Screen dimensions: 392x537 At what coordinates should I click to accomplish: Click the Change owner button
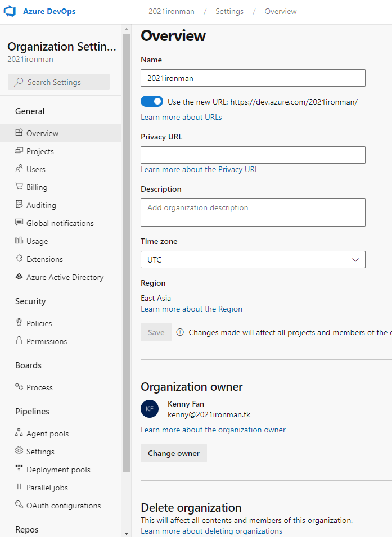click(174, 453)
